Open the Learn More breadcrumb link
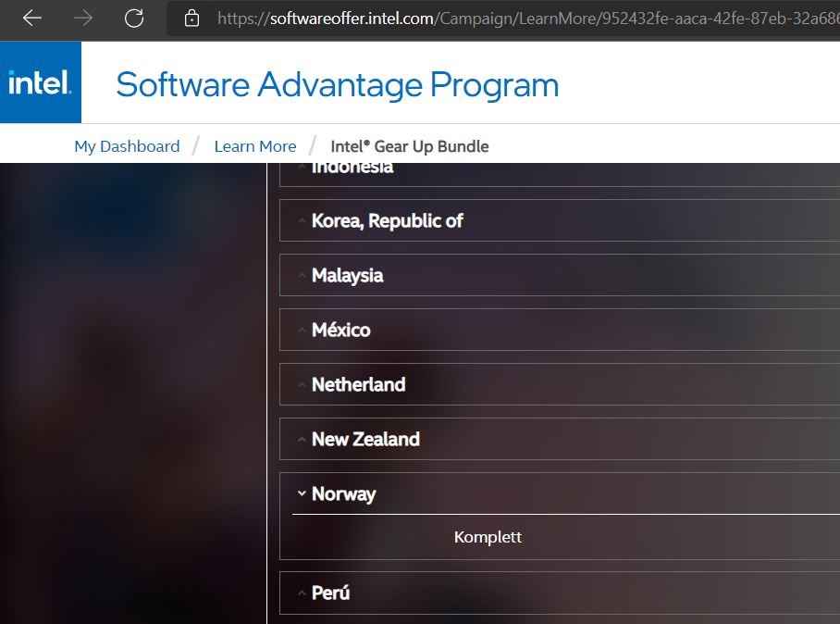The height and width of the screenshot is (624, 840). pyautogui.click(x=255, y=146)
